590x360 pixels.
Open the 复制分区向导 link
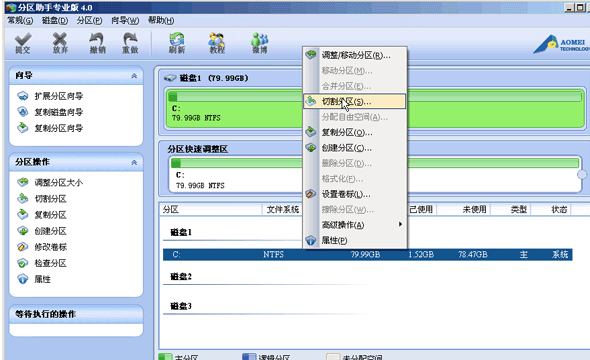point(59,128)
